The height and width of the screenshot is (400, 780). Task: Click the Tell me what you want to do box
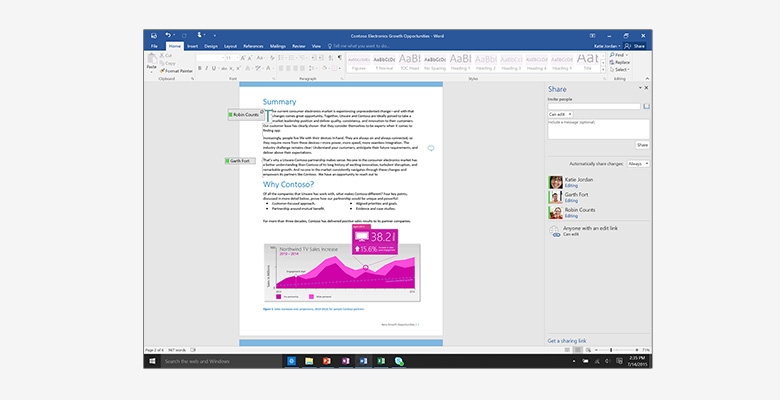(361, 46)
